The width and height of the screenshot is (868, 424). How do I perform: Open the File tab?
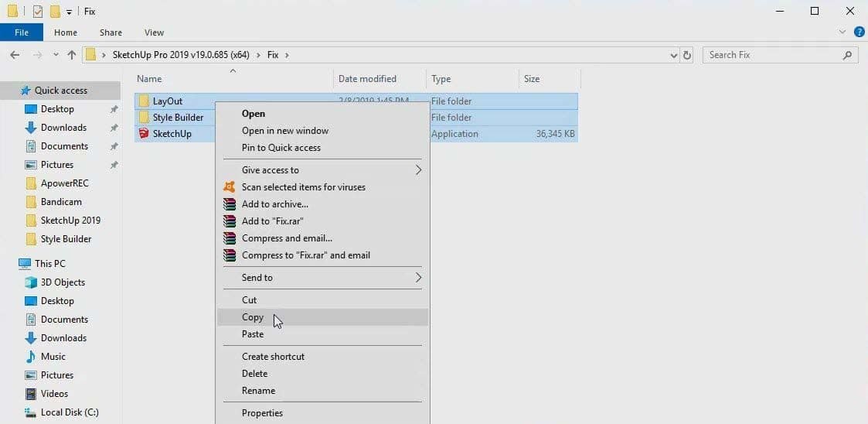[22, 32]
